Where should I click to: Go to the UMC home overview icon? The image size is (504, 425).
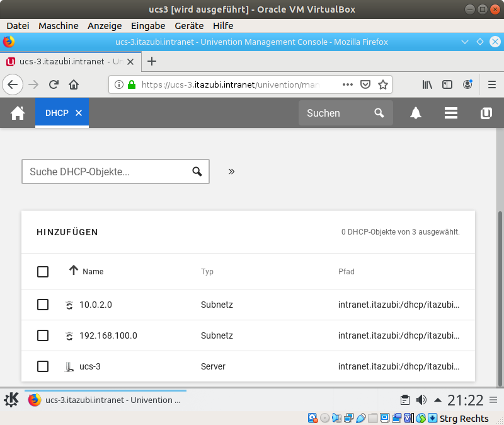coord(18,113)
